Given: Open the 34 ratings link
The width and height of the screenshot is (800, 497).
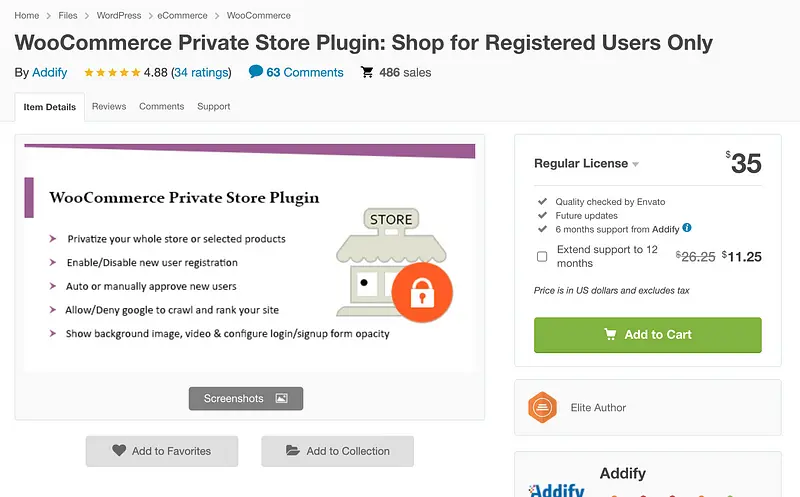Looking at the screenshot, I should click(201, 73).
